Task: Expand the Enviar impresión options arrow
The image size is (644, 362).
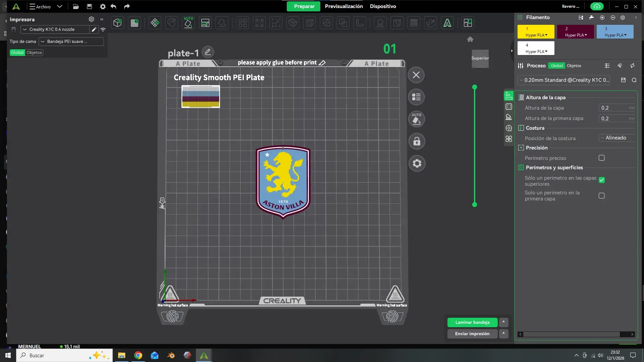Action: click(503, 334)
